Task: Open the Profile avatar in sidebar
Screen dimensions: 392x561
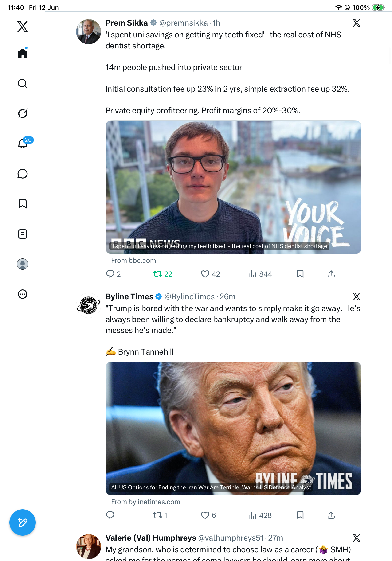Action: 23,264
